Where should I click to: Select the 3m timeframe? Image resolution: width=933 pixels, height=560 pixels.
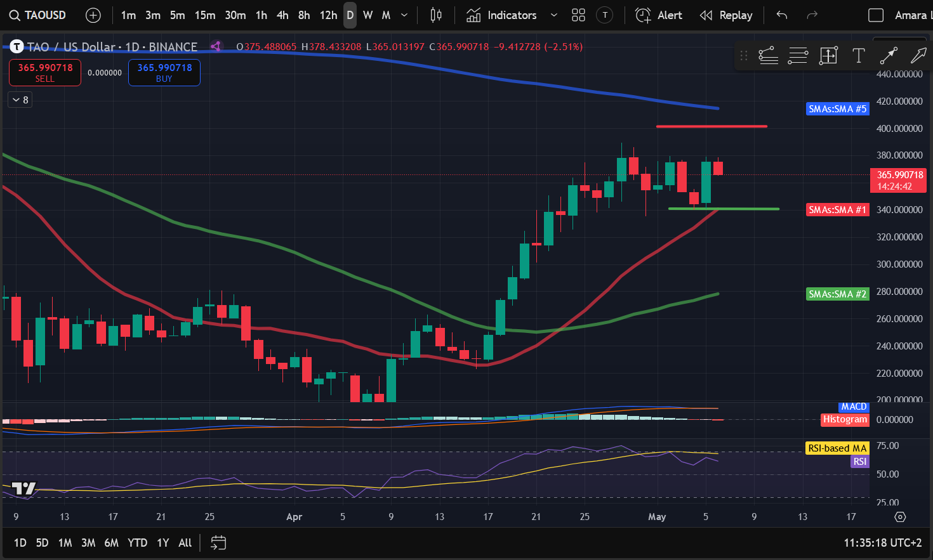pos(153,15)
